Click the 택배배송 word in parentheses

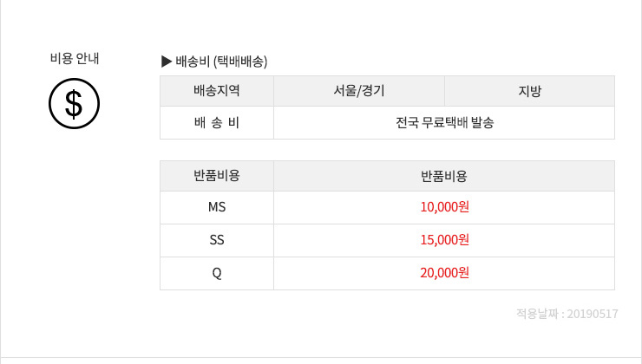coord(240,62)
